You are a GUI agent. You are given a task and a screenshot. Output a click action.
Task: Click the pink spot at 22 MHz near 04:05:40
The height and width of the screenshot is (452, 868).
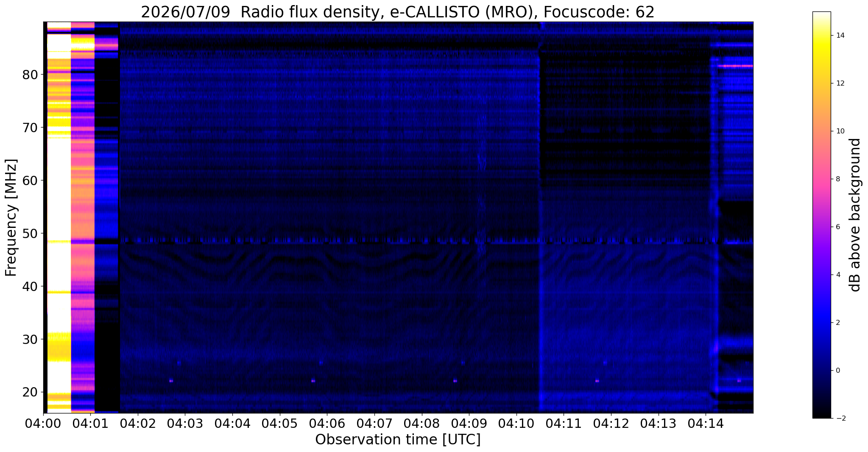pyautogui.click(x=313, y=381)
